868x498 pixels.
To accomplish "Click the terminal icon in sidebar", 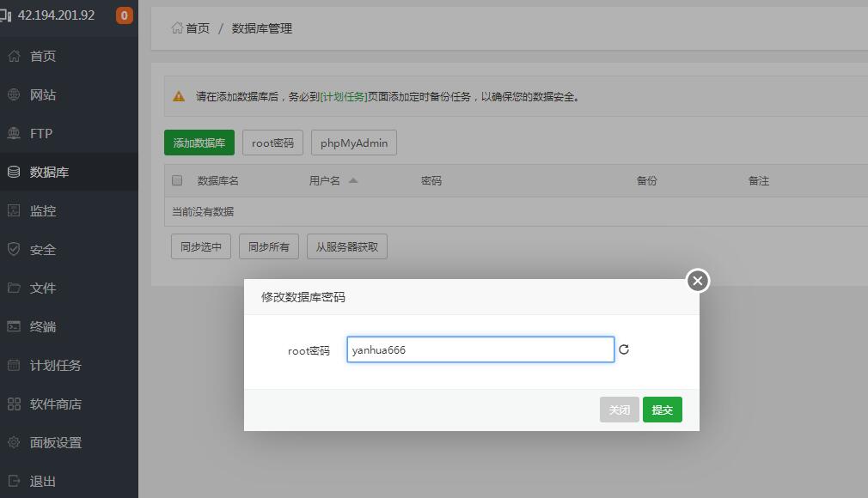I will point(14,327).
